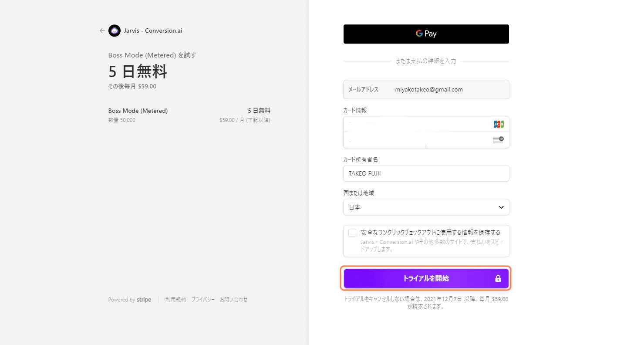
Task: Pay using the Google Pay button
Action: pos(426,34)
